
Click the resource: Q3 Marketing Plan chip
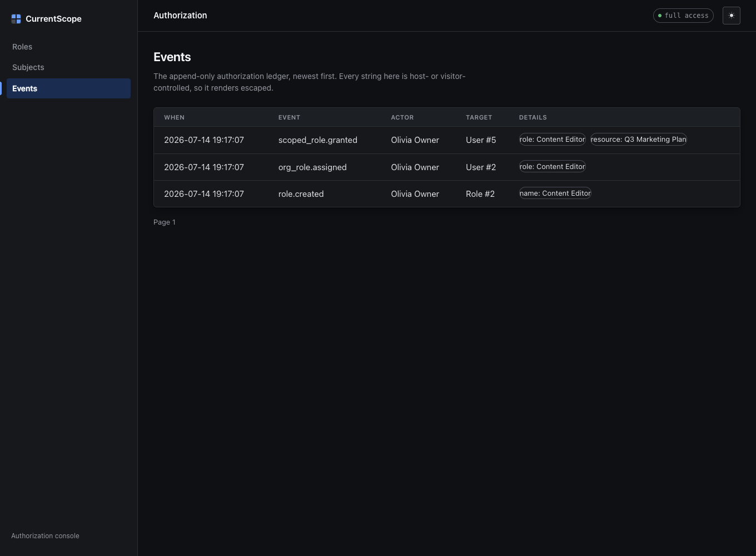click(639, 140)
